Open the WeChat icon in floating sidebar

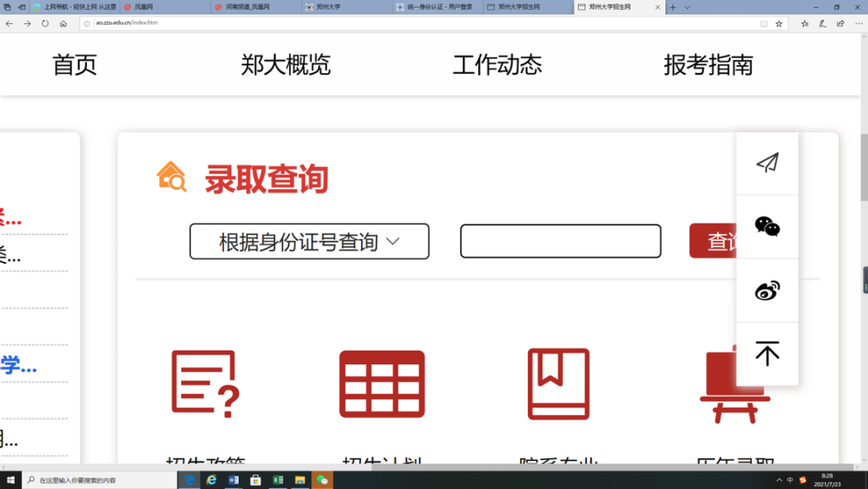[768, 227]
